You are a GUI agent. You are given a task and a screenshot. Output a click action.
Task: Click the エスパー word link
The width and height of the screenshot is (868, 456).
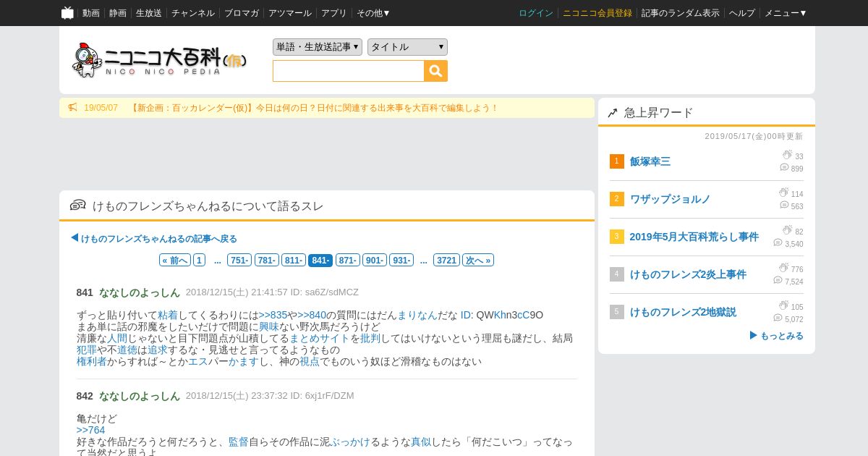coord(198,361)
